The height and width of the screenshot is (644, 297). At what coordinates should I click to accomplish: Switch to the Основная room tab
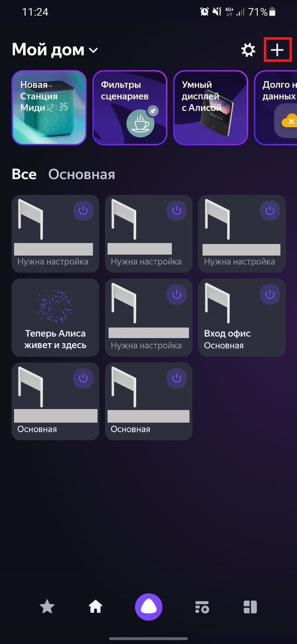[x=81, y=174]
